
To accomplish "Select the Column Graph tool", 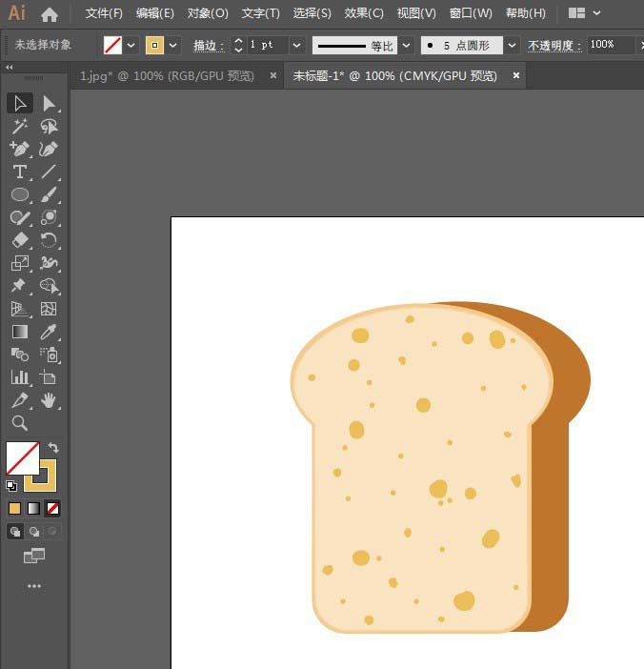I will (x=20, y=377).
